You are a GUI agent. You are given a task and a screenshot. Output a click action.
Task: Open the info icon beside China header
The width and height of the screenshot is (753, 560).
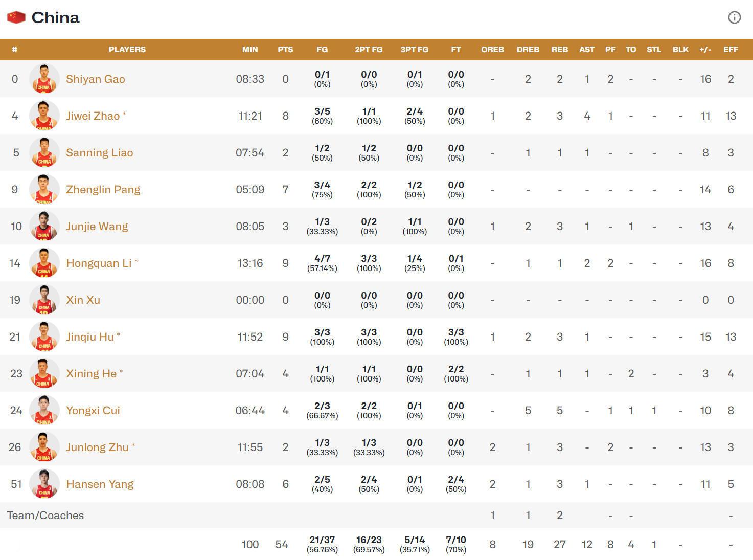tap(734, 17)
